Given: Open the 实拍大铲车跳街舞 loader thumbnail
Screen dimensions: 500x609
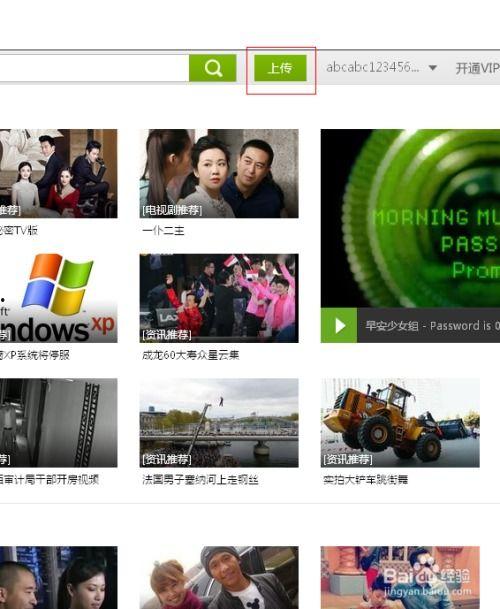Looking at the screenshot, I should (x=400, y=423).
